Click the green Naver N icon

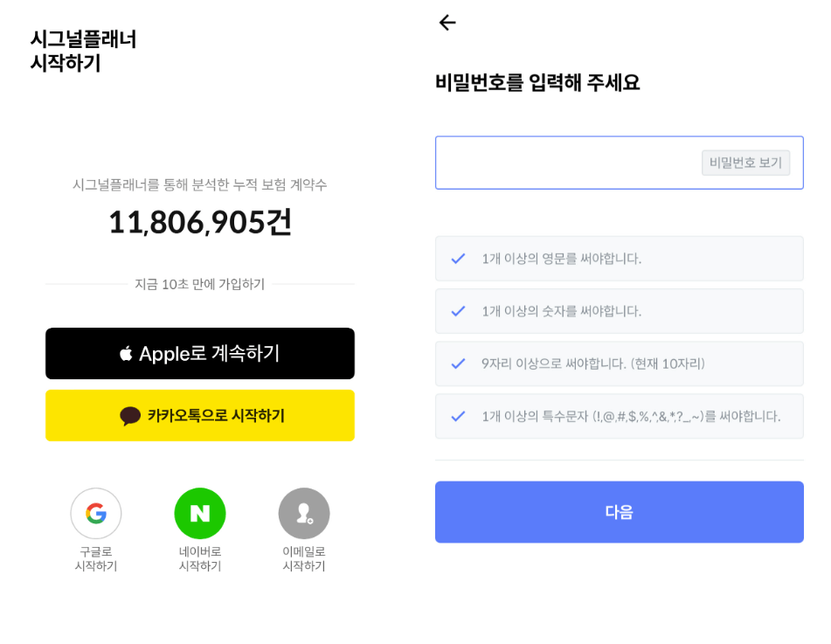[x=200, y=513]
